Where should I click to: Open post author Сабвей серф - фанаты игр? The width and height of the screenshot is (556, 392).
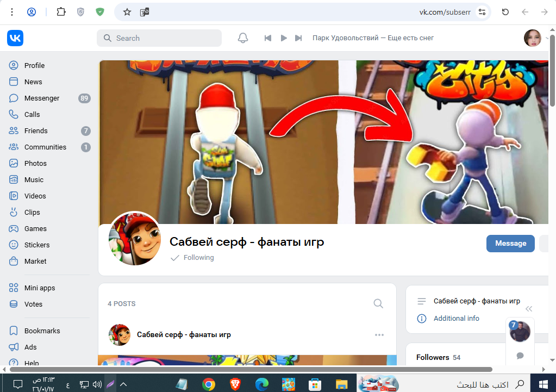(x=184, y=335)
